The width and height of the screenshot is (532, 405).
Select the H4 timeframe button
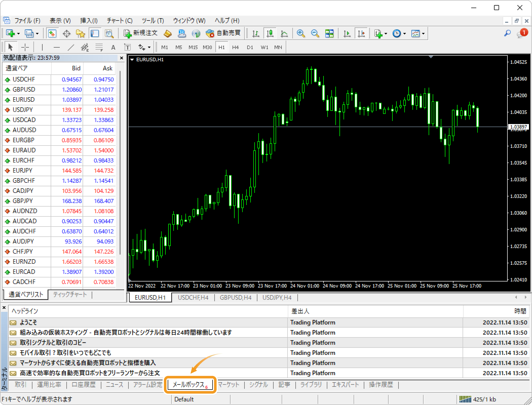pyautogui.click(x=235, y=47)
